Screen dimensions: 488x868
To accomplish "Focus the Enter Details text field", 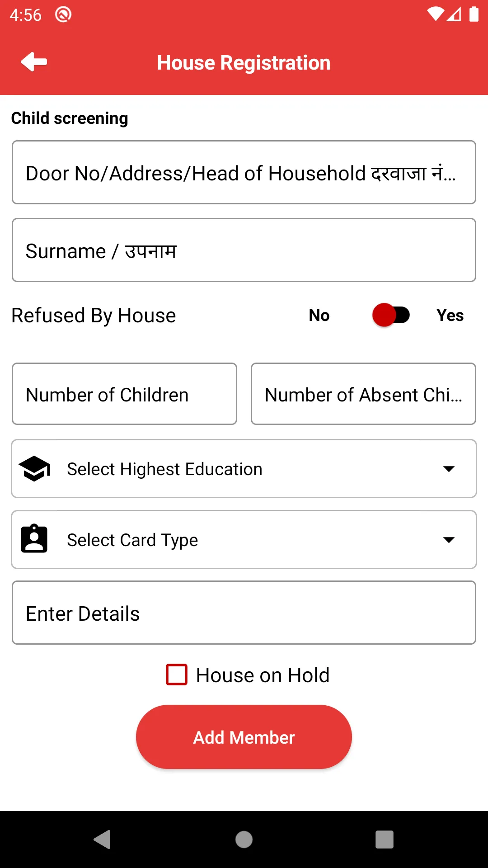I will (244, 613).
